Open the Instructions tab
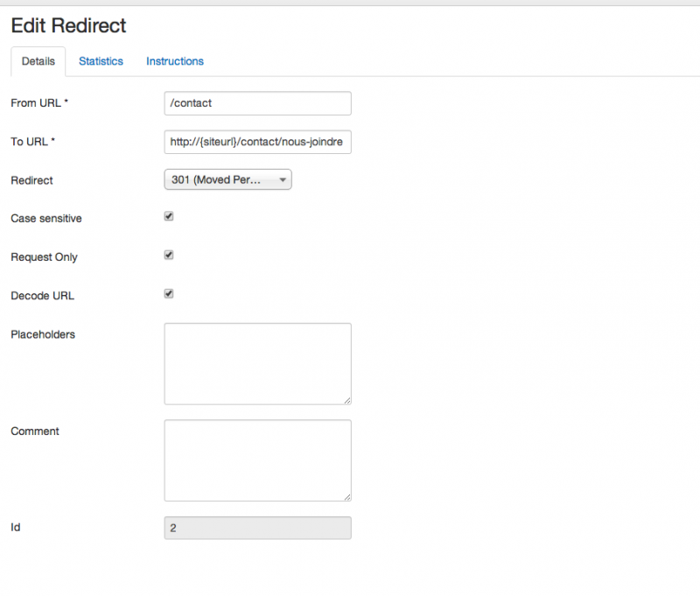Image resolution: width=700 pixels, height=596 pixels. point(175,61)
